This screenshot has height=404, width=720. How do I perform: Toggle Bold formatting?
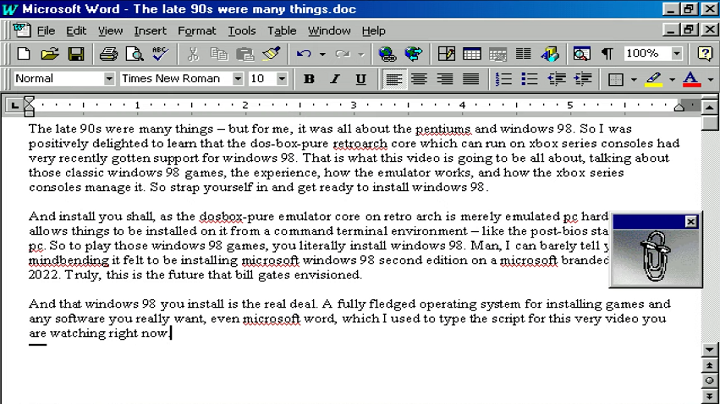point(309,79)
